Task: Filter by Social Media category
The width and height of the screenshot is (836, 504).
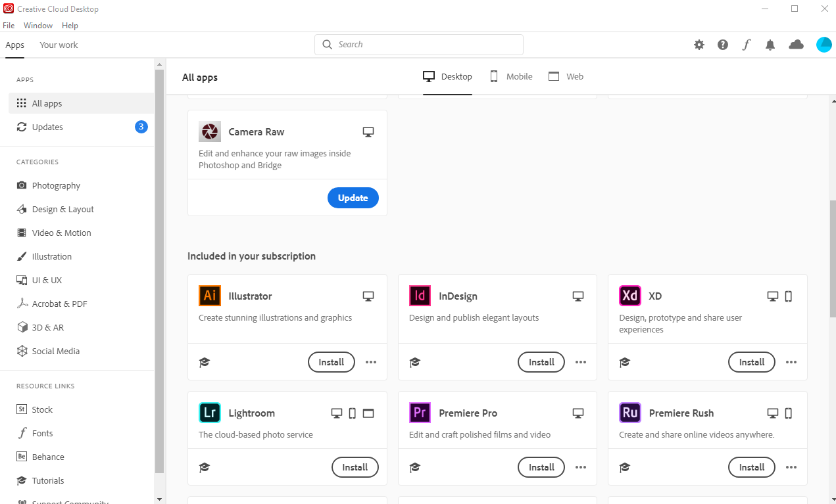Action: (x=82, y=351)
